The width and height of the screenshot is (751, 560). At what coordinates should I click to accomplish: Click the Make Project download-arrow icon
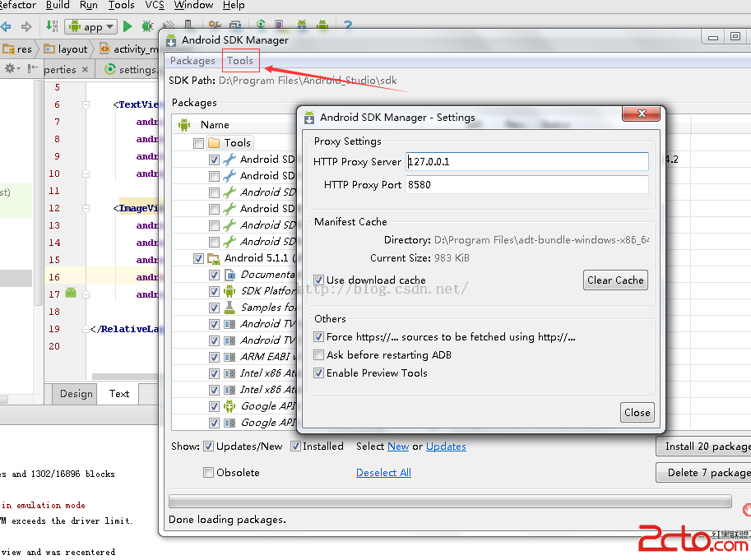pos(52,26)
